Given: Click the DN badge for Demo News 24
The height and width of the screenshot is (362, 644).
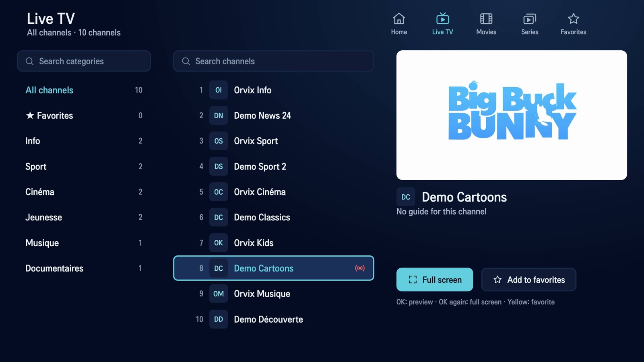Looking at the screenshot, I should [219, 115].
